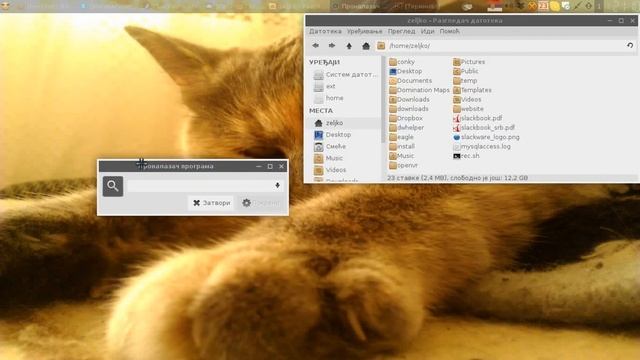Open the openvr folder
This screenshot has height=360, width=640.
point(403,165)
